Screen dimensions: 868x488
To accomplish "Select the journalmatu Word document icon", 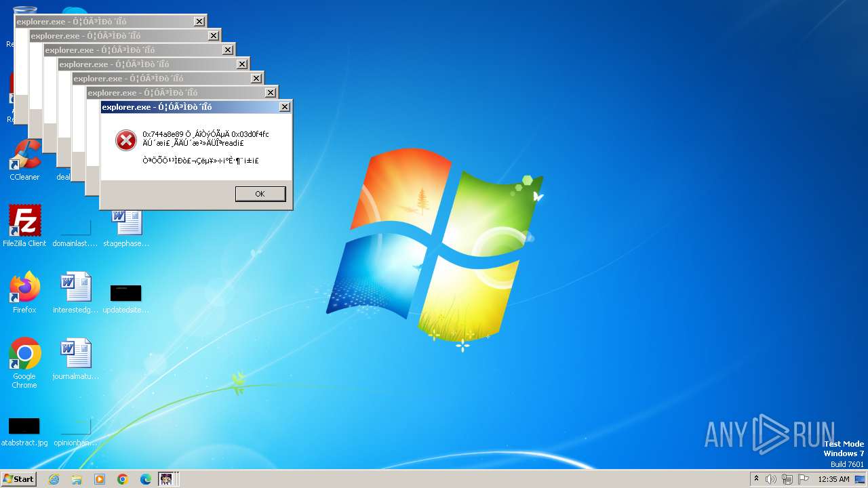I will (75, 359).
